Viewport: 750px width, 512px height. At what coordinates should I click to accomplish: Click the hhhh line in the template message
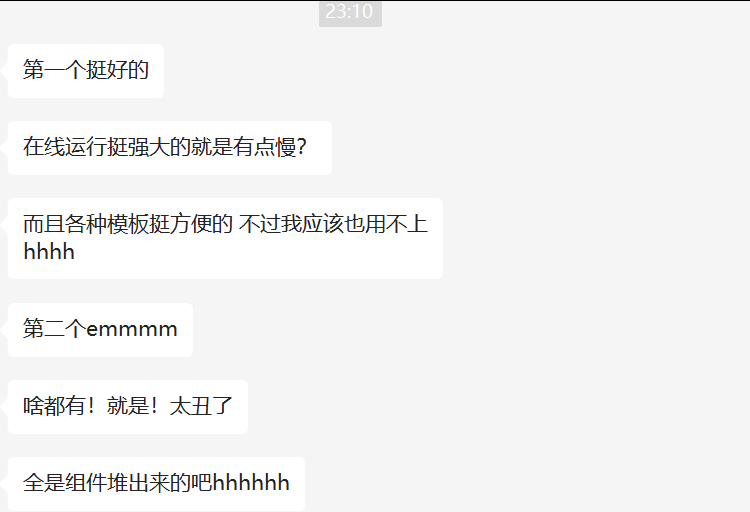[49, 252]
